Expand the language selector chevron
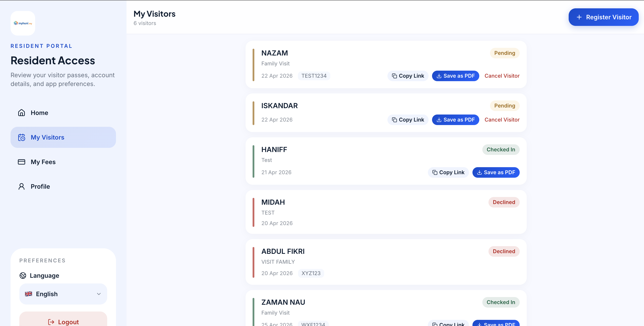This screenshot has height=326, width=644. [x=99, y=294]
